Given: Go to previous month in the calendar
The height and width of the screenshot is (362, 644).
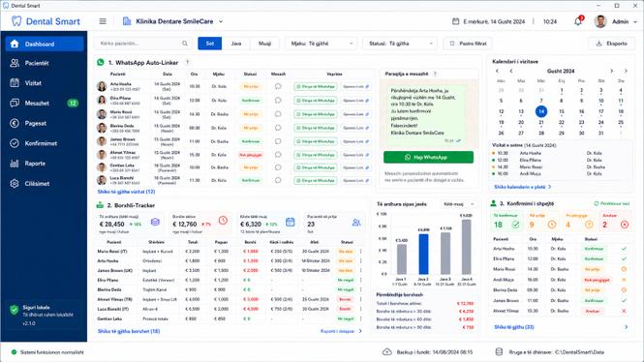Looking at the screenshot, I should (x=511, y=71).
